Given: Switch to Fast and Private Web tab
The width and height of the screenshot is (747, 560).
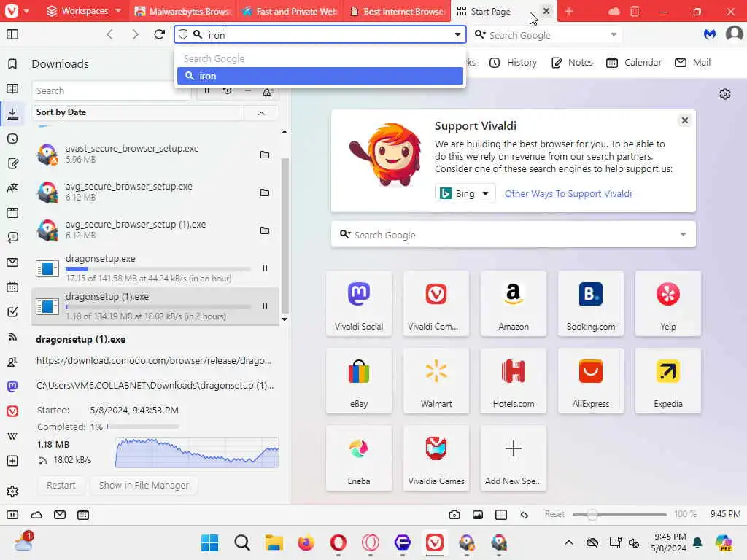Looking at the screenshot, I should [290, 11].
